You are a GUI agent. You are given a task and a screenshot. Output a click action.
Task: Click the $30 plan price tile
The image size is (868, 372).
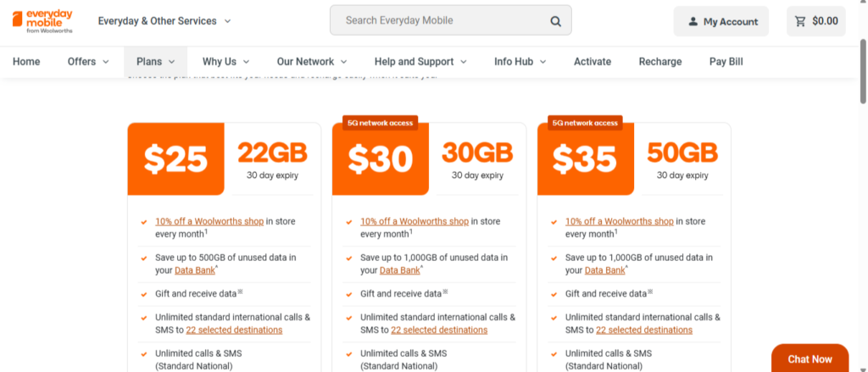381,158
